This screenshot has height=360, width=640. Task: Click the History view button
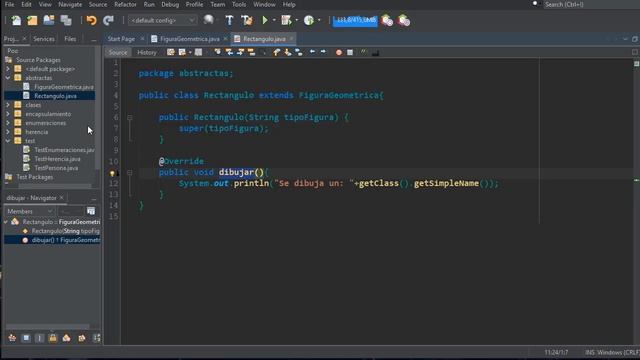(x=147, y=52)
